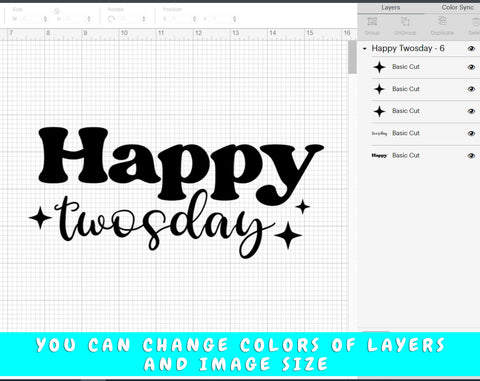
Task: Hide the twosday script Basic Cut layer
Action: point(471,133)
